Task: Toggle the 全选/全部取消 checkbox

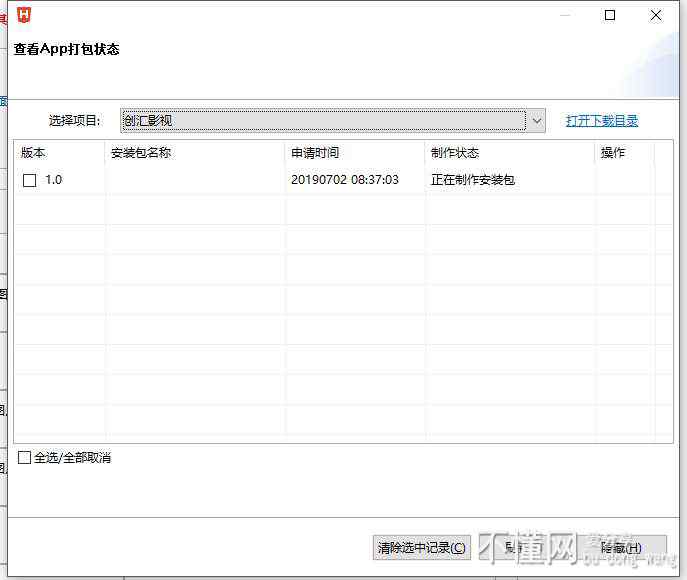Action: click(x=25, y=458)
